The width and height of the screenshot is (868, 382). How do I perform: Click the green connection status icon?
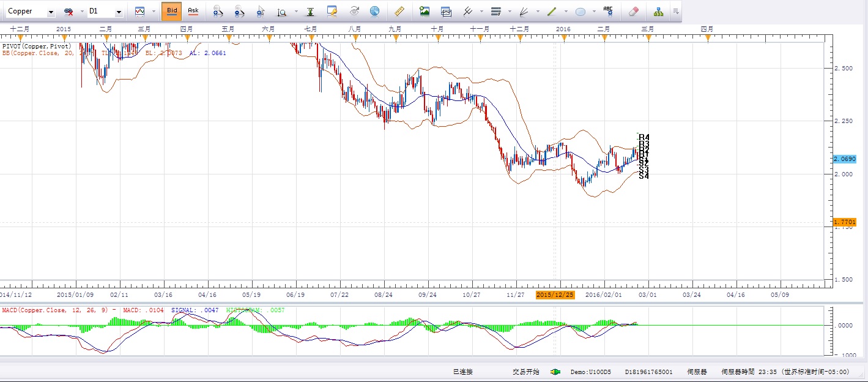pyautogui.click(x=555, y=372)
